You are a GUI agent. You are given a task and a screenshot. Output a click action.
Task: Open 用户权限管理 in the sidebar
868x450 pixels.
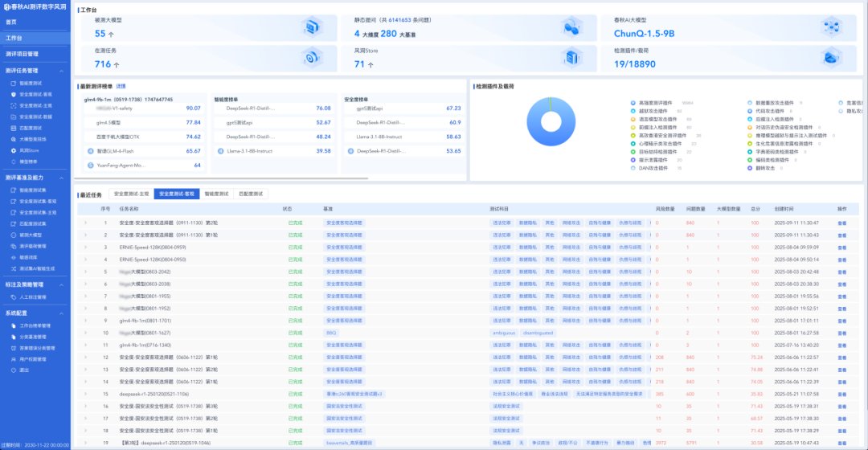(x=33, y=359)
